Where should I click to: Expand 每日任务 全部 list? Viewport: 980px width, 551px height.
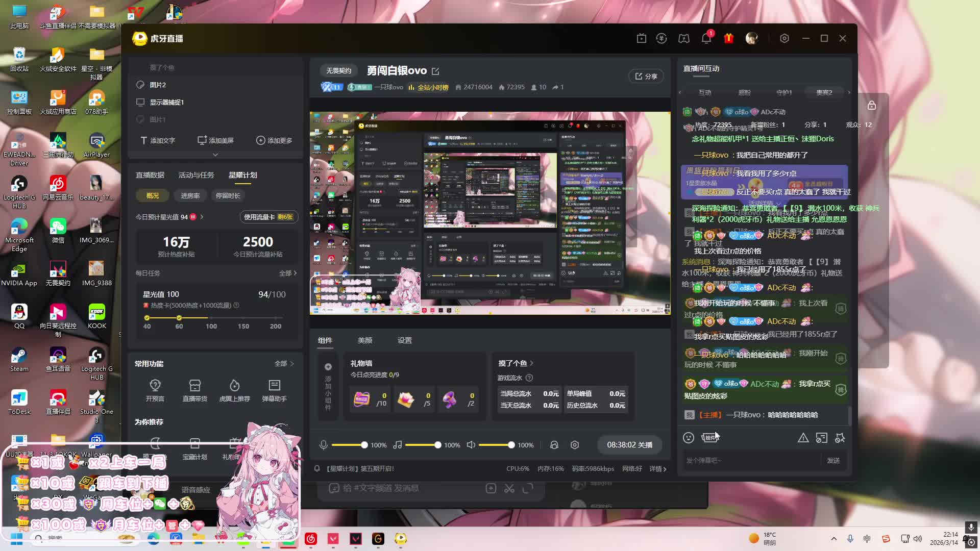(x=288, y=273)
